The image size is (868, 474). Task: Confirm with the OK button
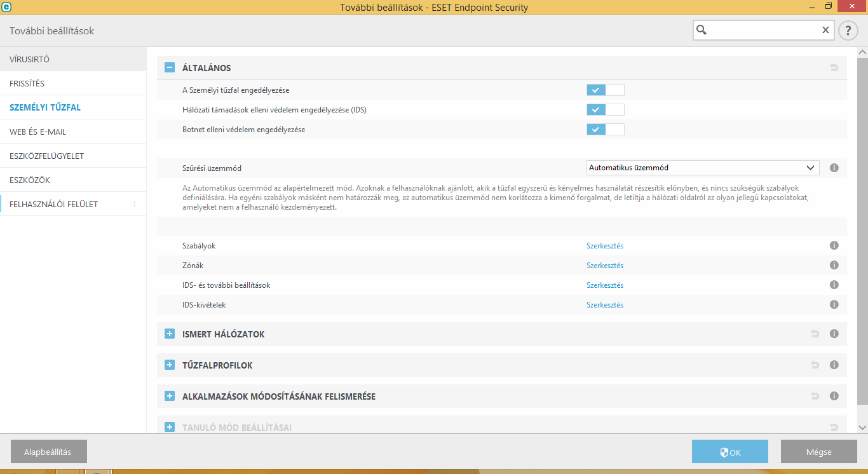coord(730,452)
